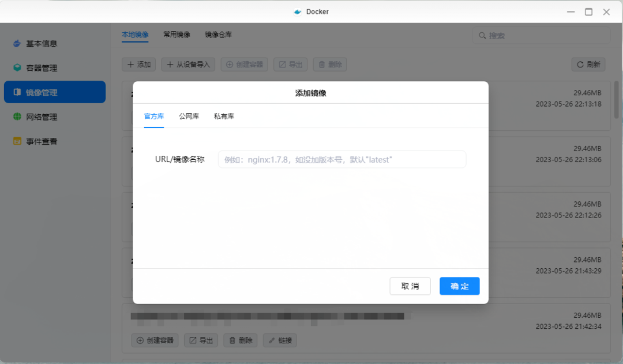Open the common images (常用镜像) tab

pyautogui.click(x=177, y=35)
